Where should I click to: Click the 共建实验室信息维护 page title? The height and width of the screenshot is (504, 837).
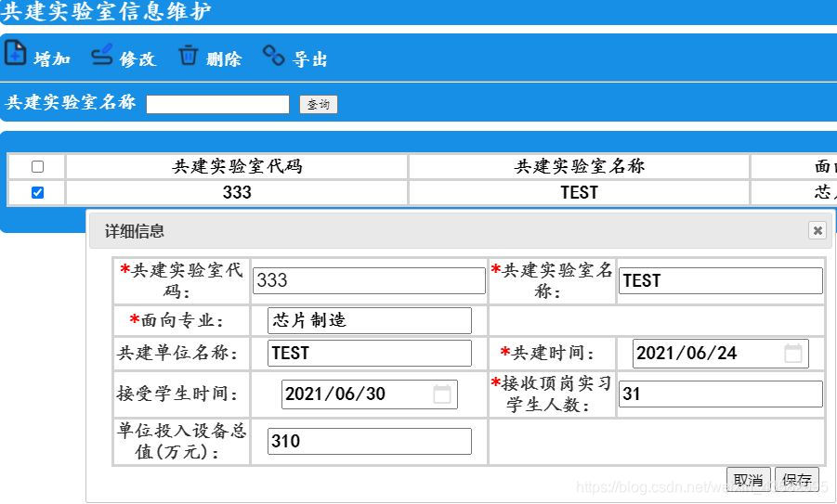pos(106,11)
